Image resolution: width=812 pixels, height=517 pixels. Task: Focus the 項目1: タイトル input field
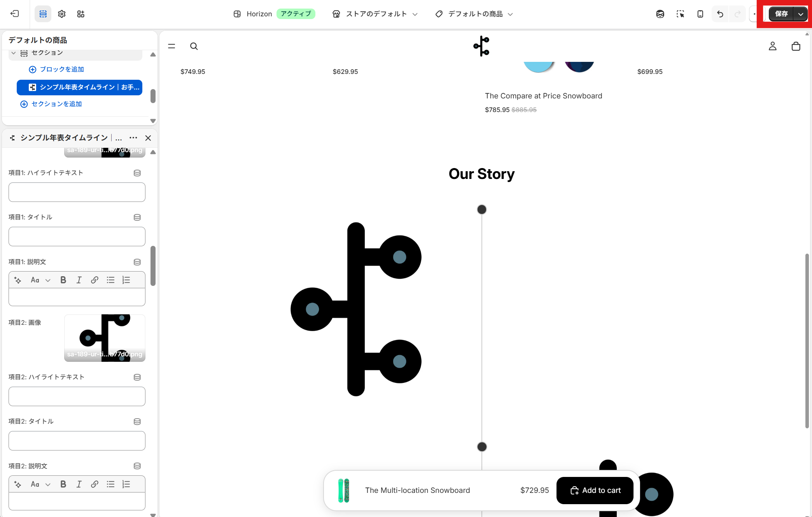[77, 237]
